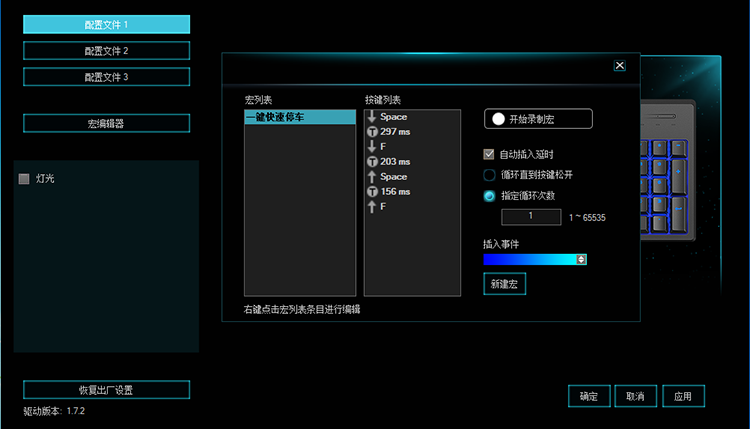Cancel with the 取消 button
The width and height of the screenshot is (750, 429).
coord(635,396)
